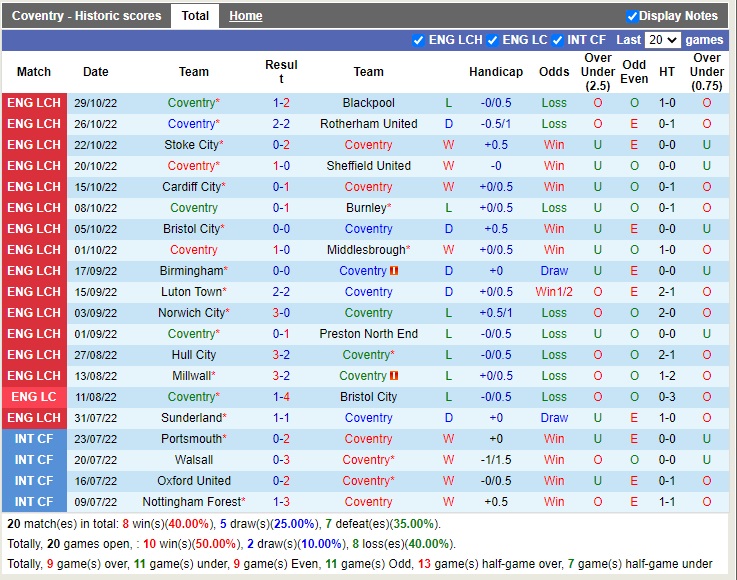The height and width of the screenshot is (580, 737).
Task: Open Sheffield United team link
Action: click(368, 166)
